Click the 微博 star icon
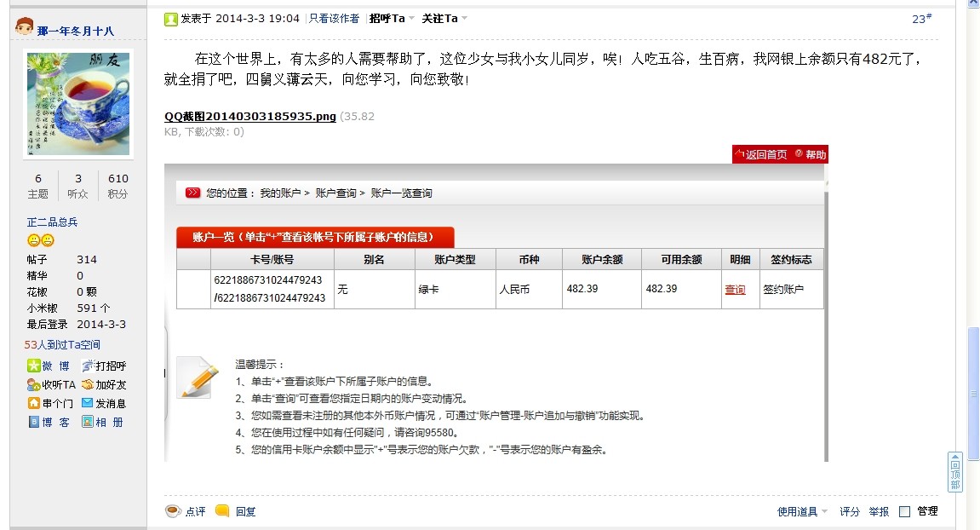The width and height of the screenshot is (980, 530). 34,366
